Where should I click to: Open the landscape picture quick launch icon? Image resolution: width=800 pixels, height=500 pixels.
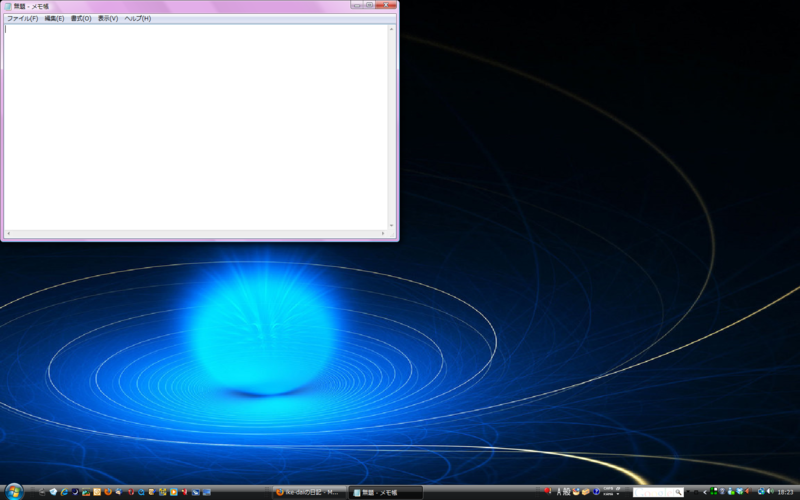click(x=86, y=492)
